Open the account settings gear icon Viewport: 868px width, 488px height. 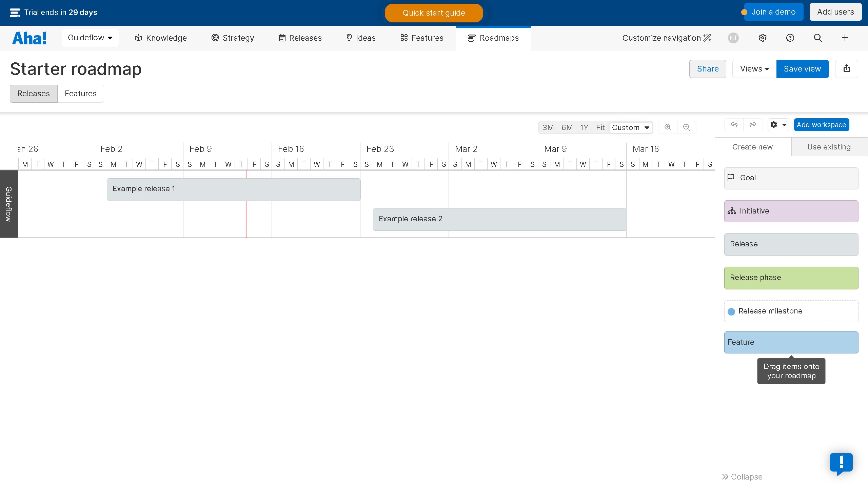(x=763, y=38)
